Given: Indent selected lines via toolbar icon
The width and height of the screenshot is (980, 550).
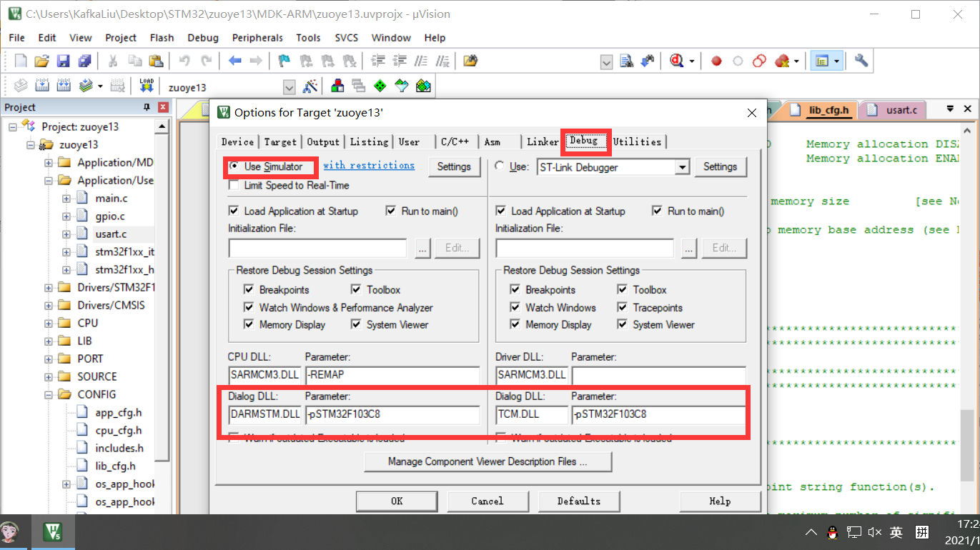Looking at the screenshot, I should tap(379, 61).
